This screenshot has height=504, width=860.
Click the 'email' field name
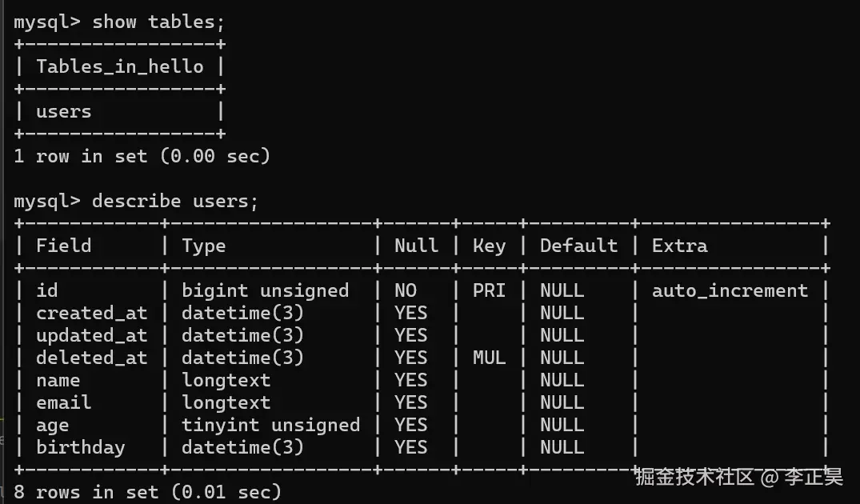(x=64, y=402)
